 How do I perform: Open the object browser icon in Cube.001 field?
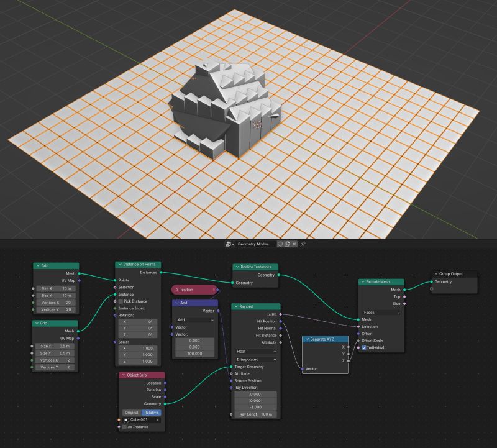coord(126,420)
